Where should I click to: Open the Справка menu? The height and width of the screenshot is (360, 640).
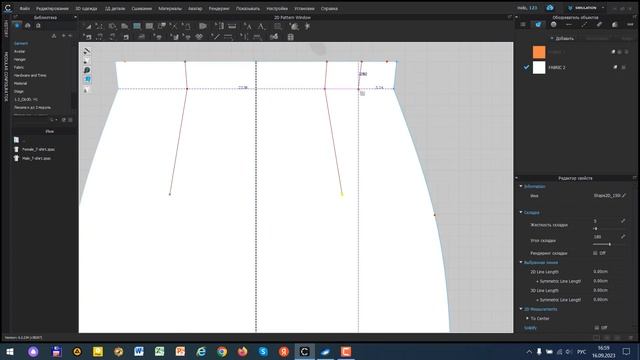pyautogui.click(x=329, y=9)
